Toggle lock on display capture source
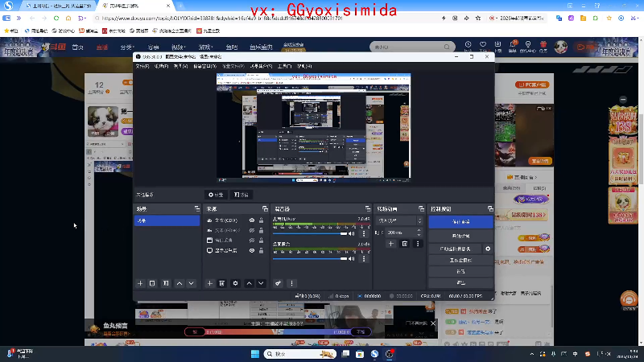Screen dimensions: 644x362 pos(261,250)
